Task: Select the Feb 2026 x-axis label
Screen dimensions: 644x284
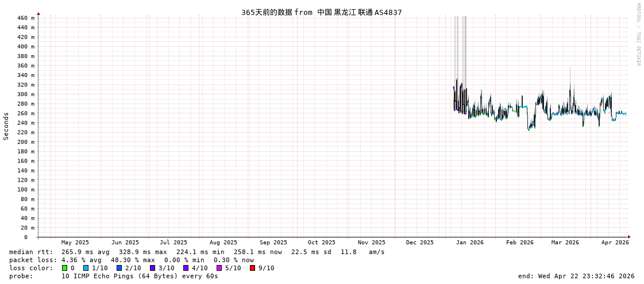Action: [519, 243]
